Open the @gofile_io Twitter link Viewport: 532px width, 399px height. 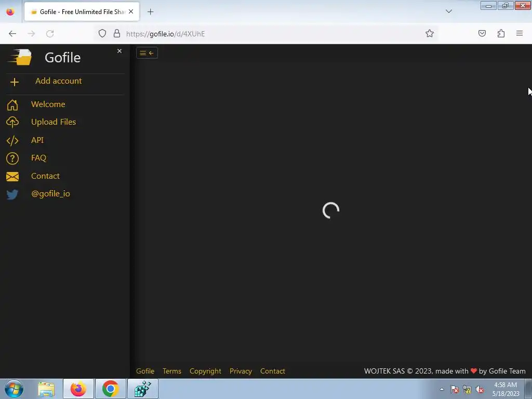pos(50,193)
